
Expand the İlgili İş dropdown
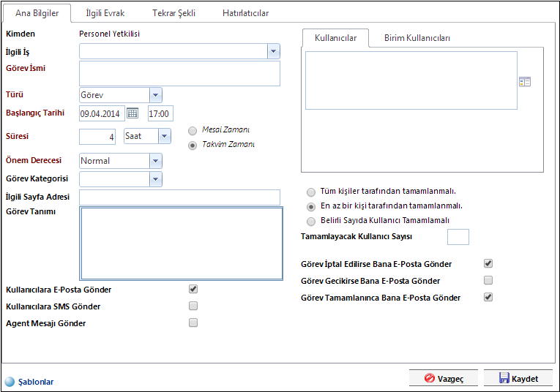[274, 51]
